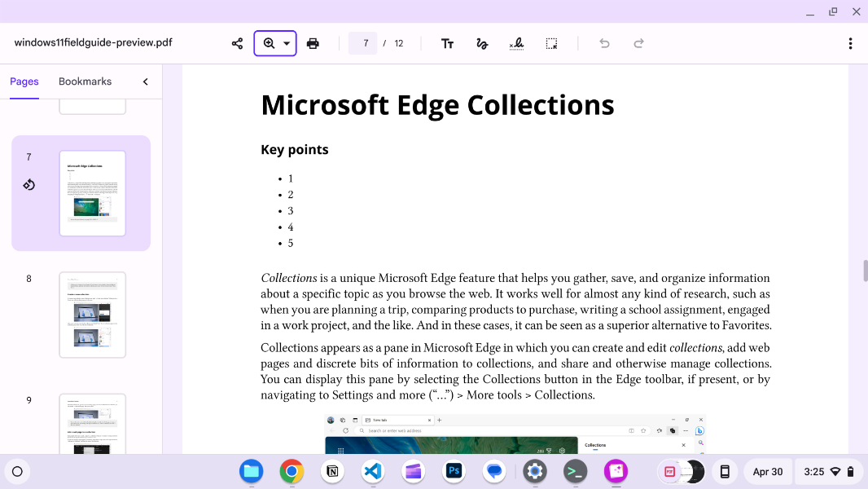Open the zoom level dropdown
Screen dimensions: 868x489
point(286,43)
